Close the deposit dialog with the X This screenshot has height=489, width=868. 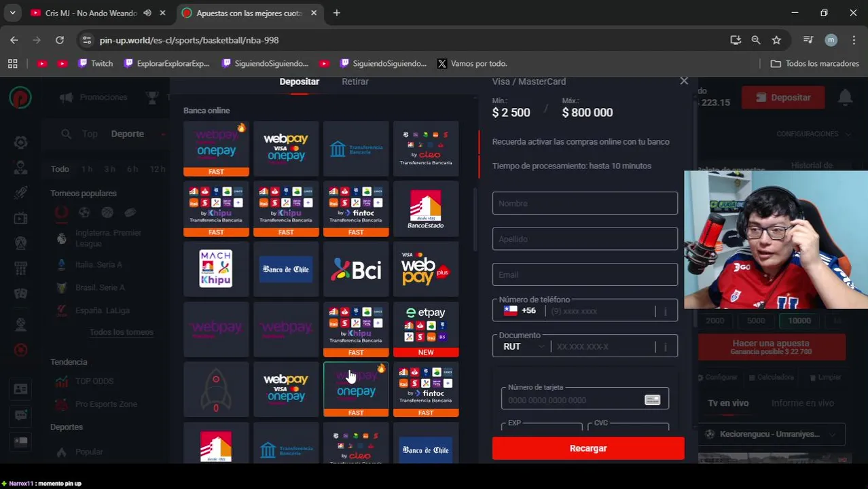684,81
